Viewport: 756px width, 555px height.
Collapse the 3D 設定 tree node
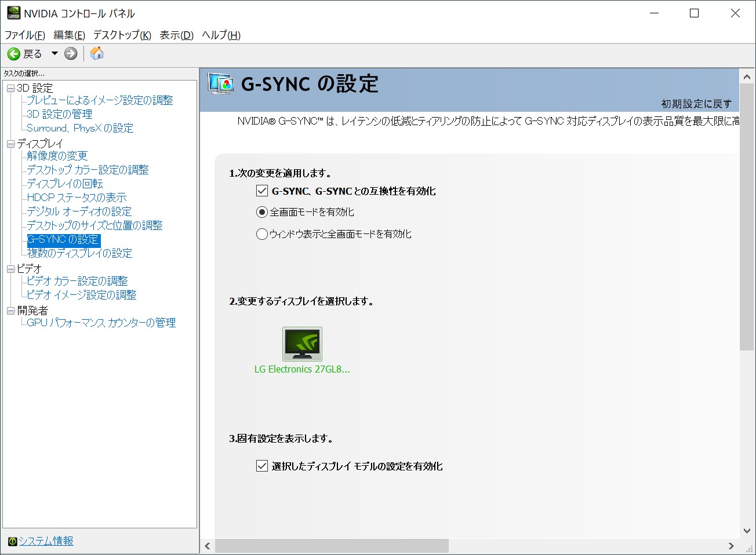pyautogui.click(x=10, y=88)
